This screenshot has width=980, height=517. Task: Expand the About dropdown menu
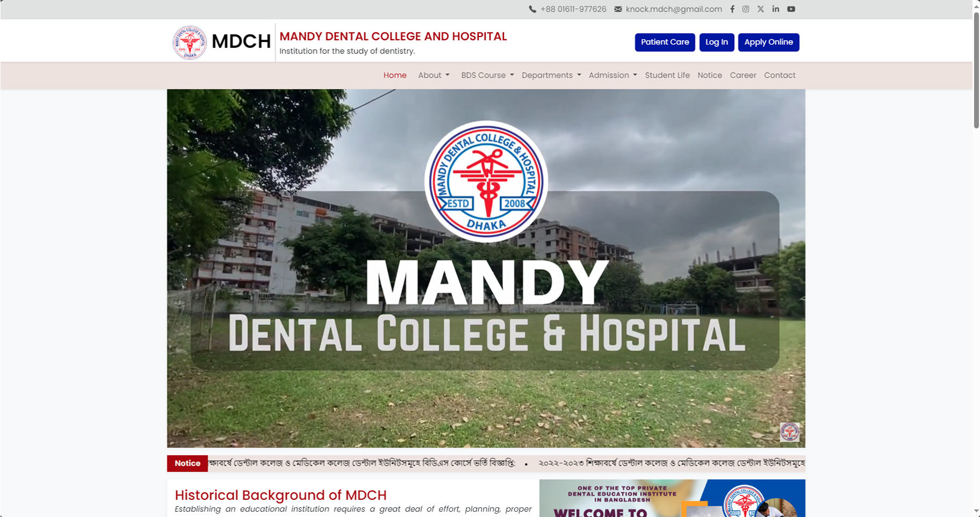434,75
